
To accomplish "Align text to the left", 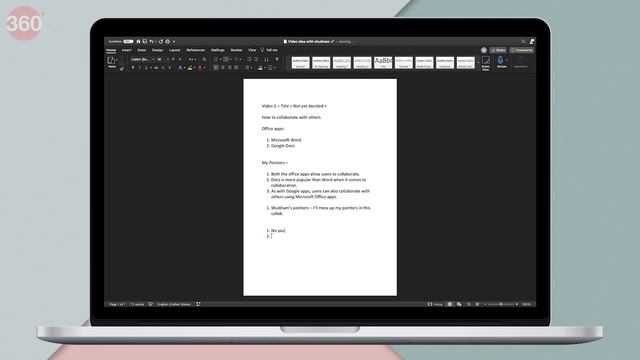I will 215,68.
